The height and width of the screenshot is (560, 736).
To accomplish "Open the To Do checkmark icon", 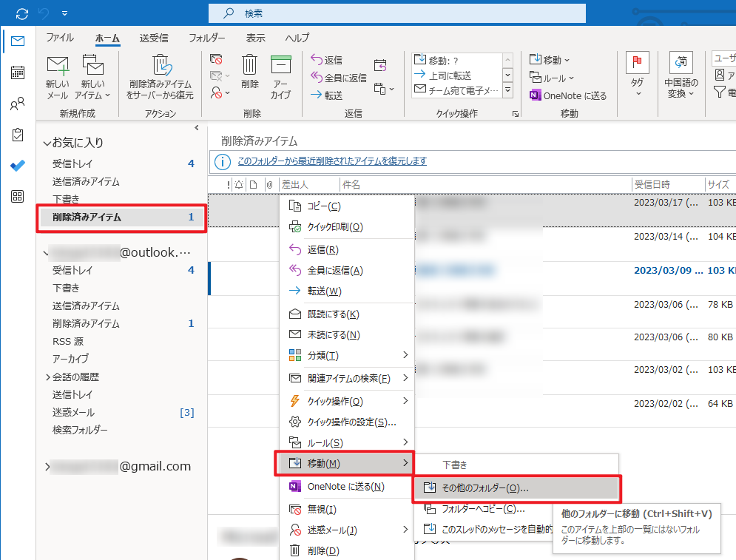I will pos(17,166).
